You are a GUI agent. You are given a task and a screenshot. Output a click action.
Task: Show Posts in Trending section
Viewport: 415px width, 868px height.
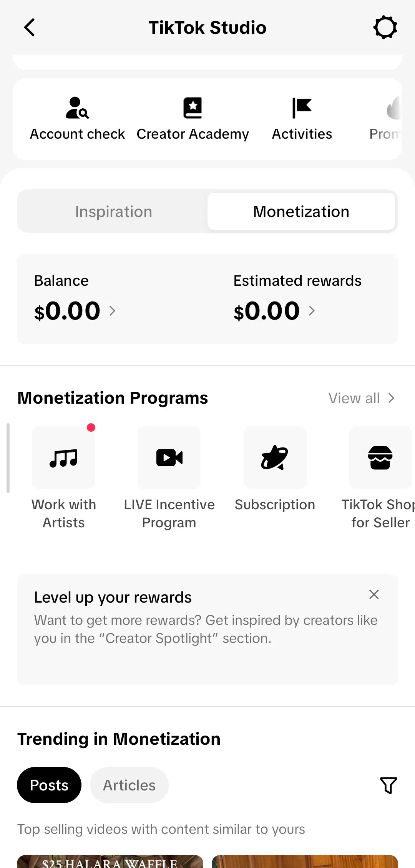tap(49, 785)
